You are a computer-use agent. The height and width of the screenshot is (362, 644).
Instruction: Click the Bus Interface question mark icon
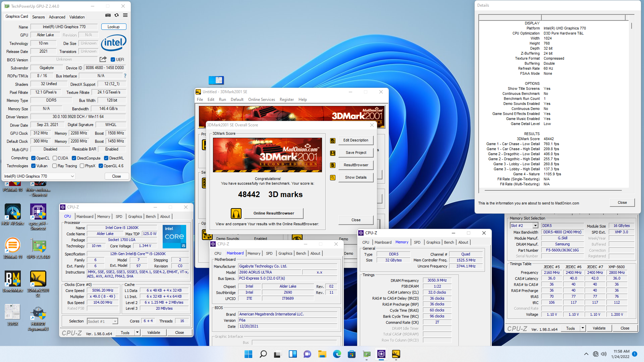click(x=125, y=76)
